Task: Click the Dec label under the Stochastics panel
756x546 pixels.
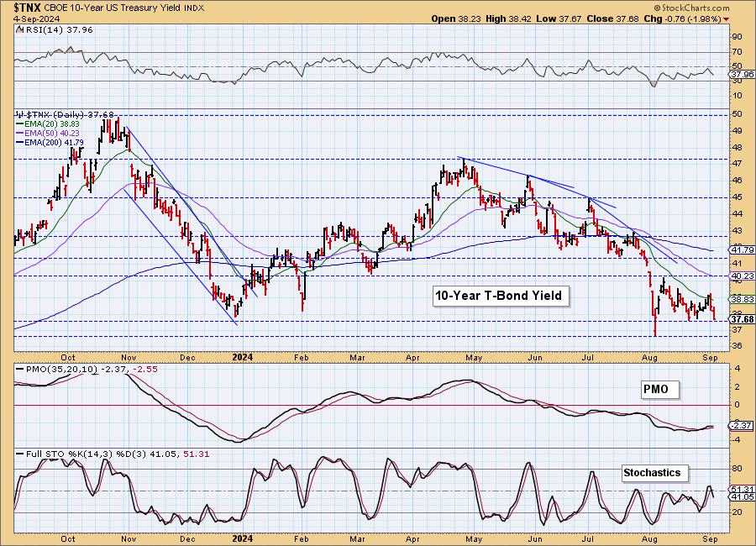Action: [x=187, y=538]
